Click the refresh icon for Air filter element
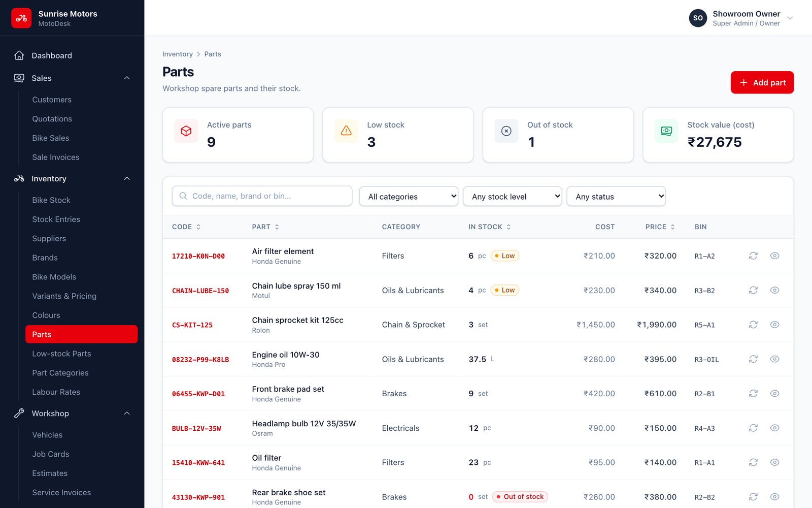Viewport: 812px width, 508px height. [753, 256]
